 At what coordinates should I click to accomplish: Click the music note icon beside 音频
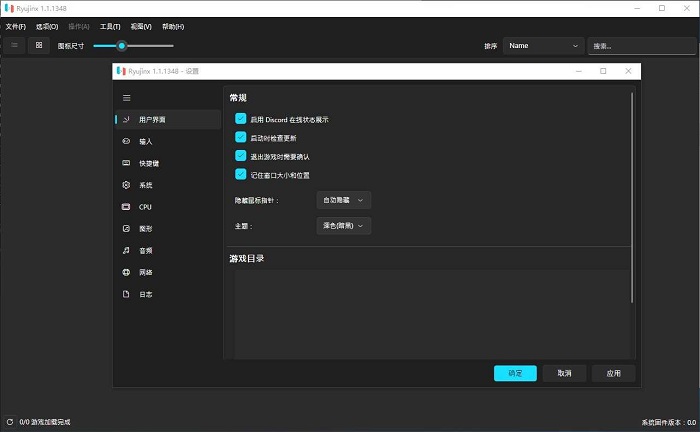point(126,250)
